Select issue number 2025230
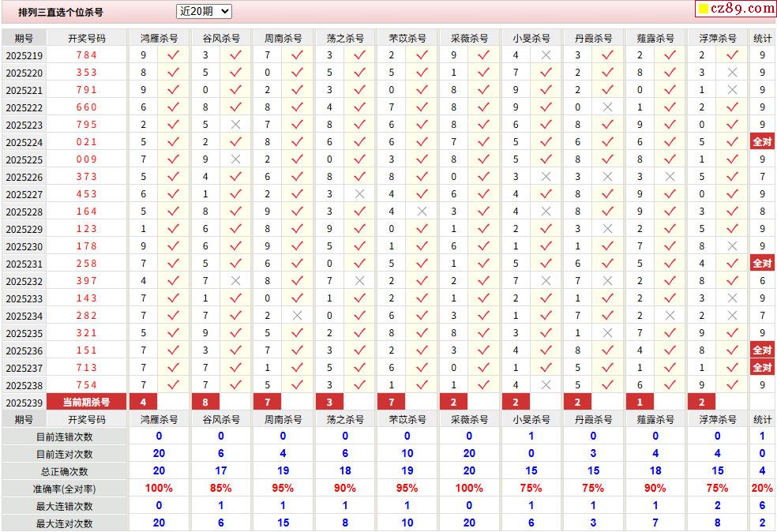Screen dimensions: 777x532 click(24, 246)
